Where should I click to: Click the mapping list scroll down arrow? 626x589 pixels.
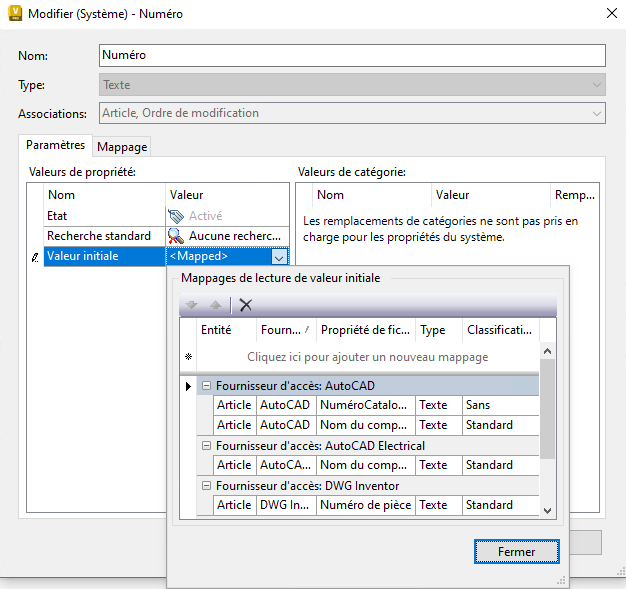tap(547, 510)
